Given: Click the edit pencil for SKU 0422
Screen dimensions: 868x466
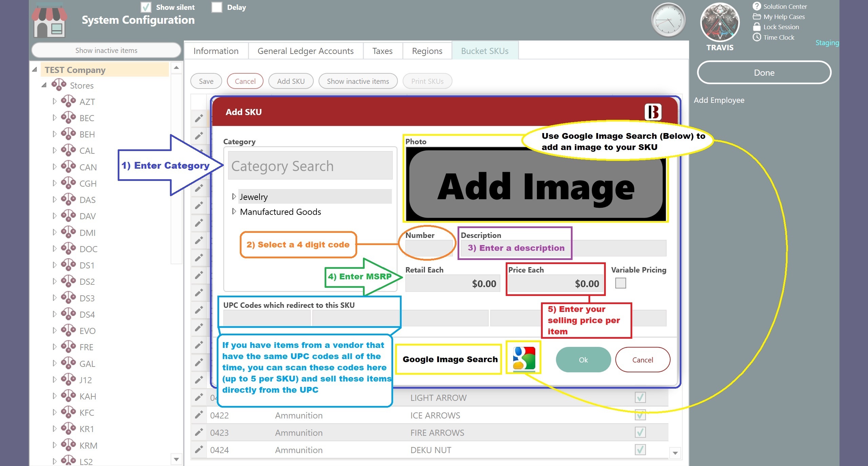Looking at the screenshot, I should click(x=199, y=415).
